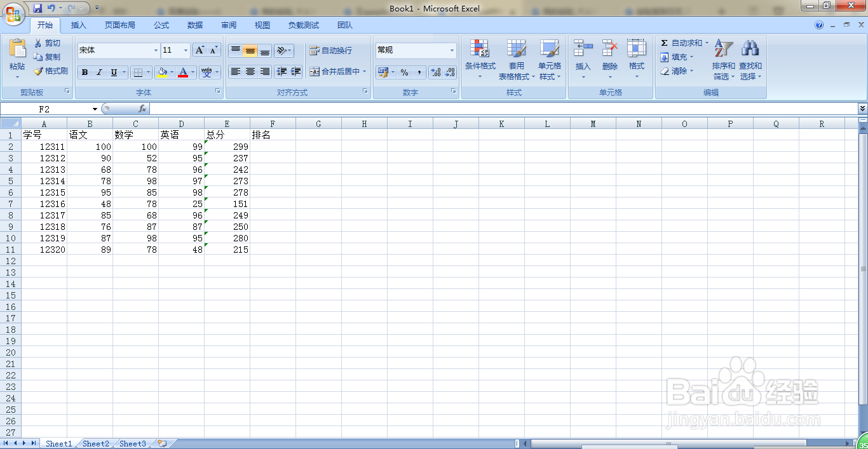Undo the last action from the quick toolbar

pyautogui.click(x=51, y=8)
